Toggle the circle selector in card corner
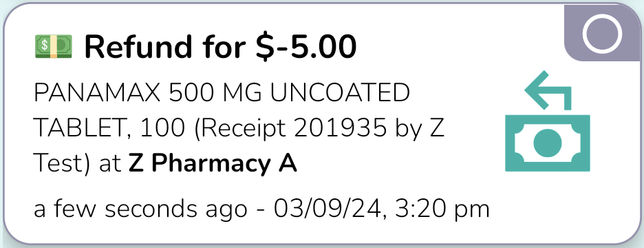The width and height of the screenshot is (644, 248). [x=602, y=34]
